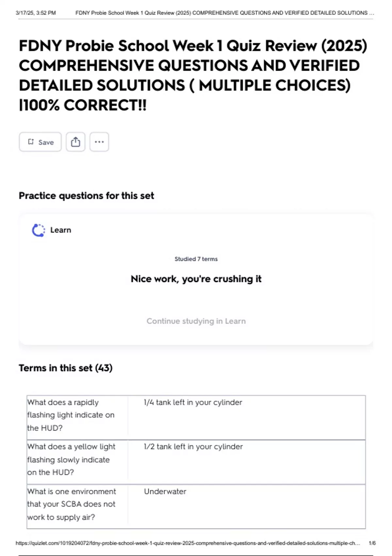Click the circular Learn mode icon

tap(38, 230)
